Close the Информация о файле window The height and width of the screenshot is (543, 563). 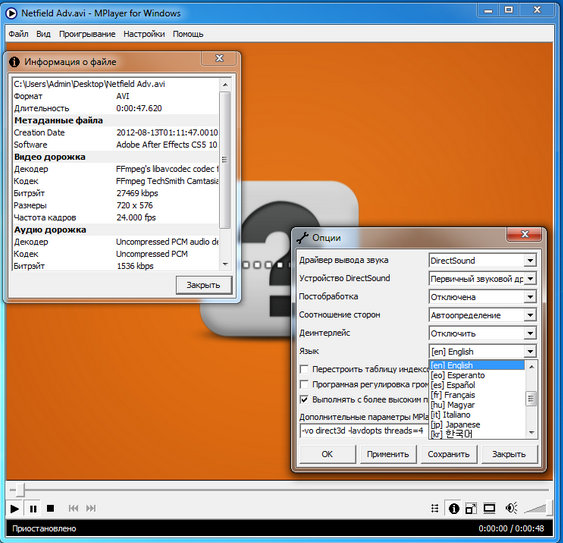(219, 58)
